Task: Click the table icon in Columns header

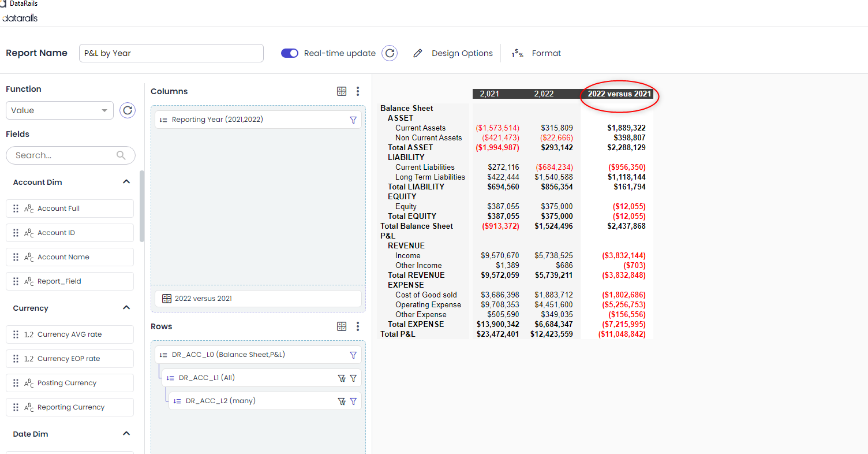Action: coord(342,91)
